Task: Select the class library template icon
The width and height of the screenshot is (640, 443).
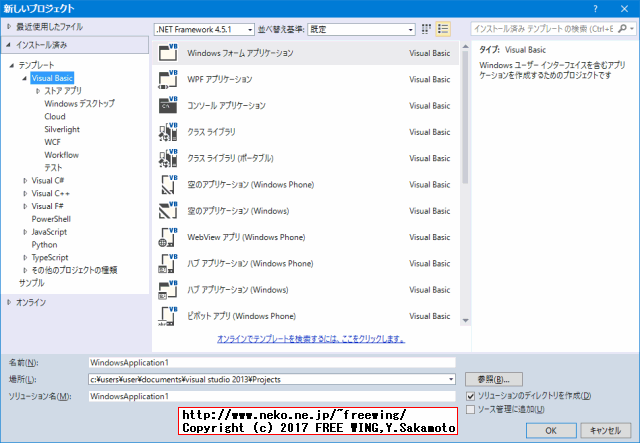Action: tap(168, 132)
